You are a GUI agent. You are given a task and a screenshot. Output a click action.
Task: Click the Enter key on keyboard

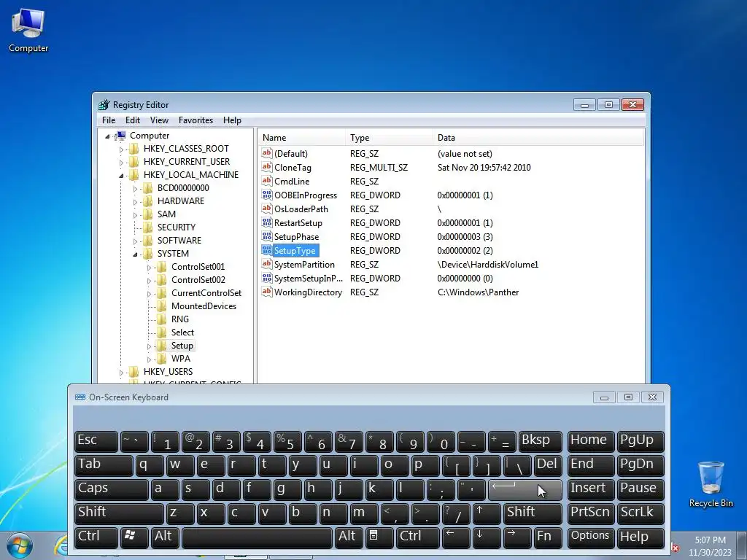(525, 489)
